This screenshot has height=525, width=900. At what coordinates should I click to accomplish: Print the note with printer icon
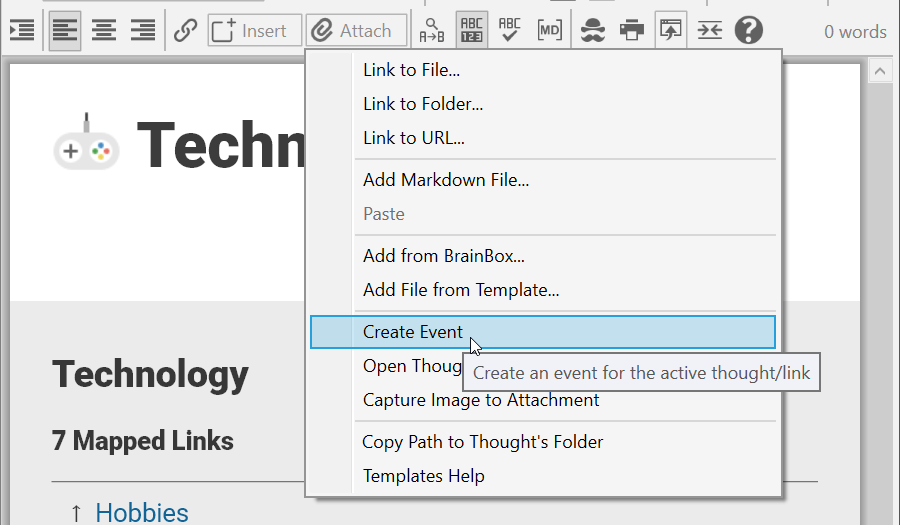click(632, 31)
